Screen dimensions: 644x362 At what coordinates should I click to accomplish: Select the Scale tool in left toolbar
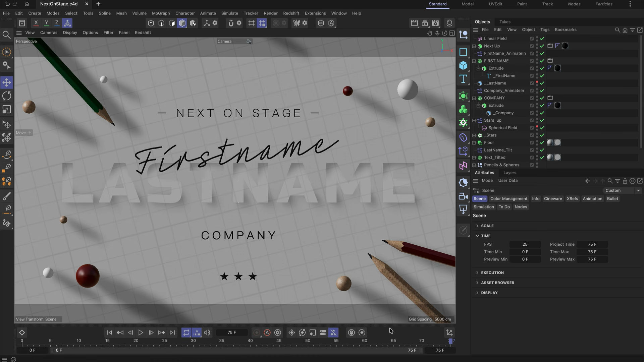pyautogui.click(x=7, y=110)
